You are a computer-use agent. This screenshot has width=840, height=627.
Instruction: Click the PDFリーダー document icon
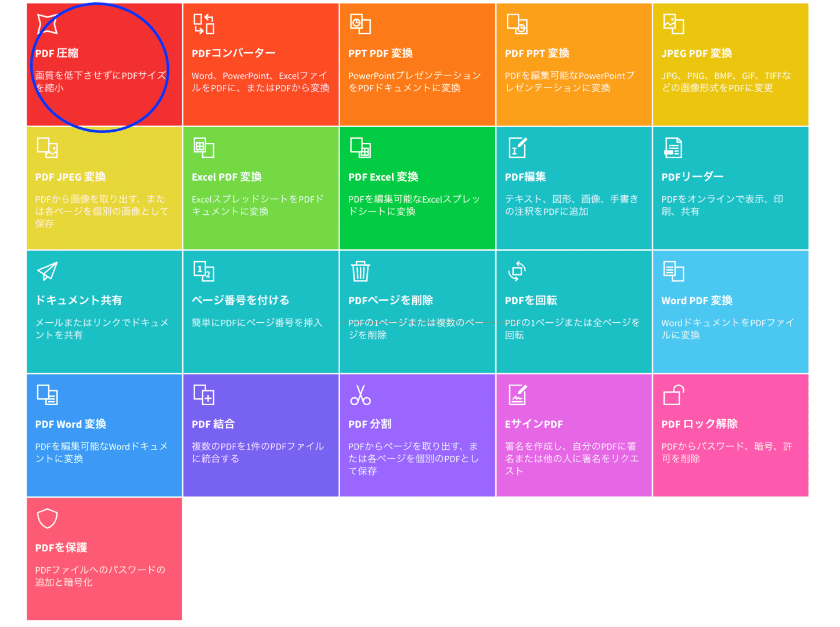(x=673, y=147)
